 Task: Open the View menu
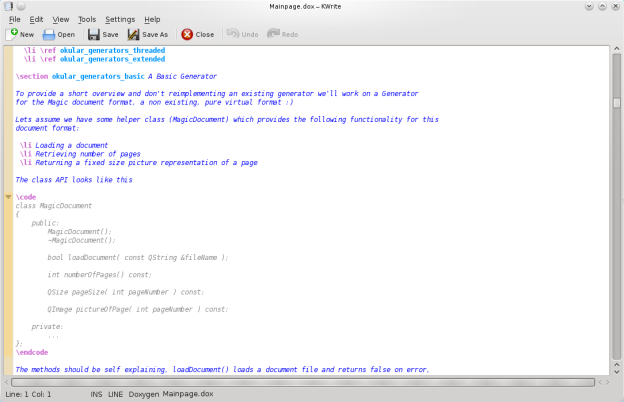[x=61, y=19]
